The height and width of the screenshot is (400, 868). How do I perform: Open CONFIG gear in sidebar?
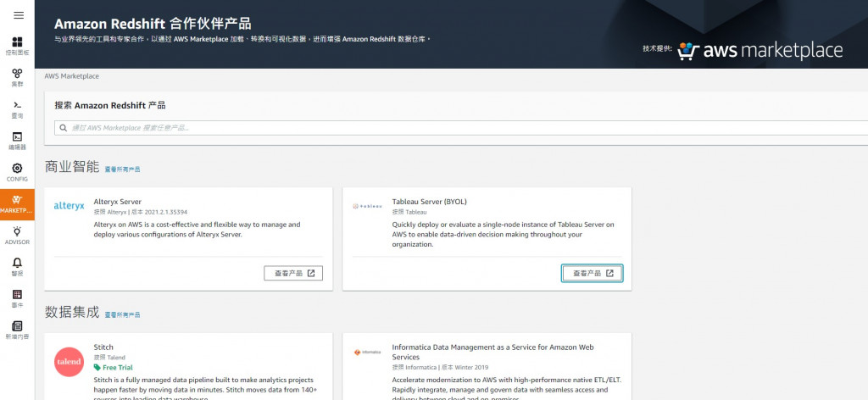click(x=17, y=173)
